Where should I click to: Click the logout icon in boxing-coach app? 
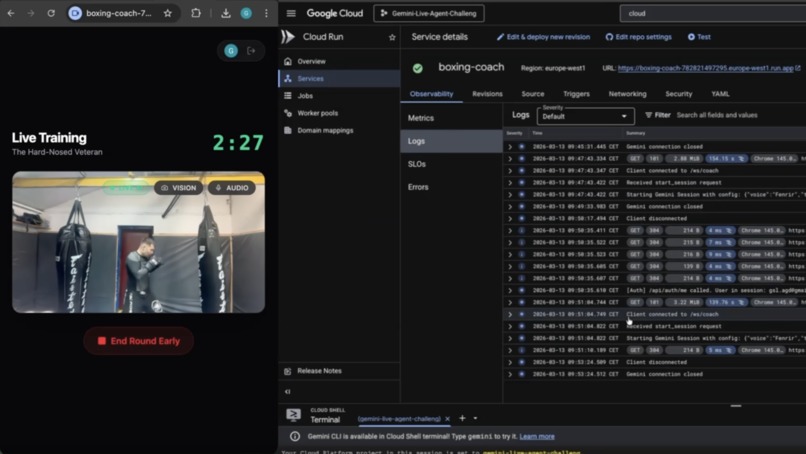251,50
